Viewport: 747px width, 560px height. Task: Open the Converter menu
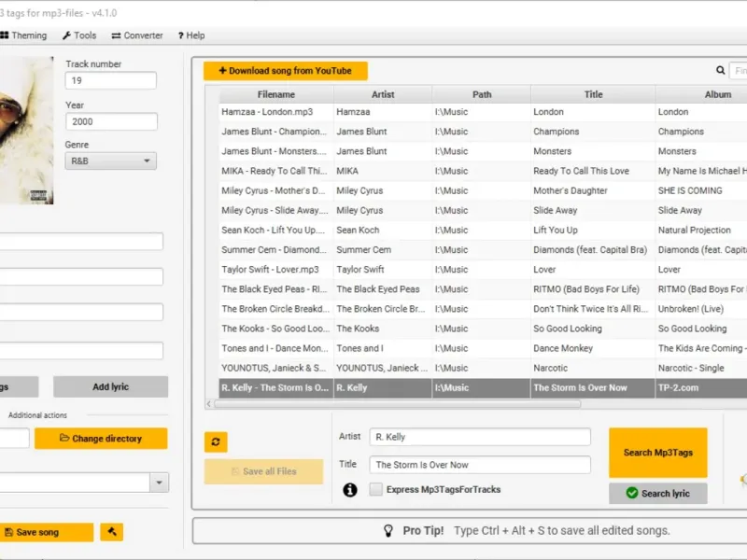click(x=137, y=35)
